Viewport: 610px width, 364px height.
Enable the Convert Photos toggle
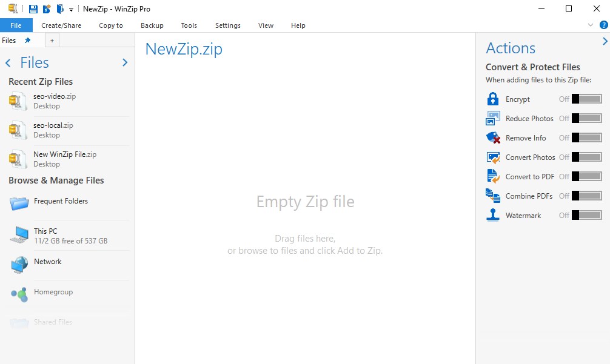point(587,157)
